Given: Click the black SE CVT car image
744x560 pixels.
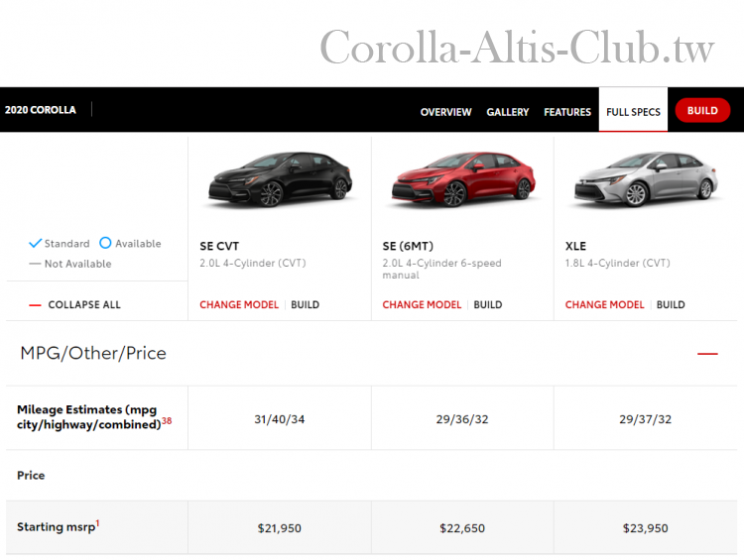Looking at the screenshot, I should pyautogui.click(x=280, y=180).
